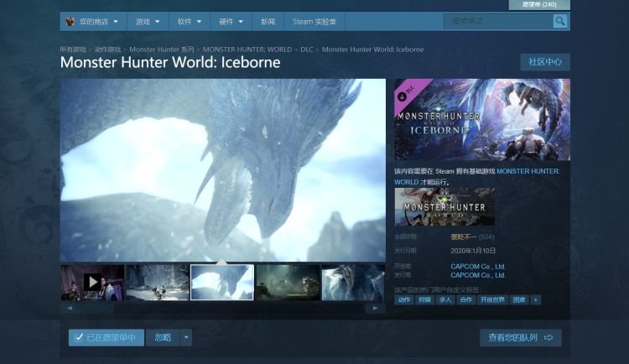629x364 pixels.
Task: Click the thumbnail strip scrollbar handle
Action: tap(97, 308)
